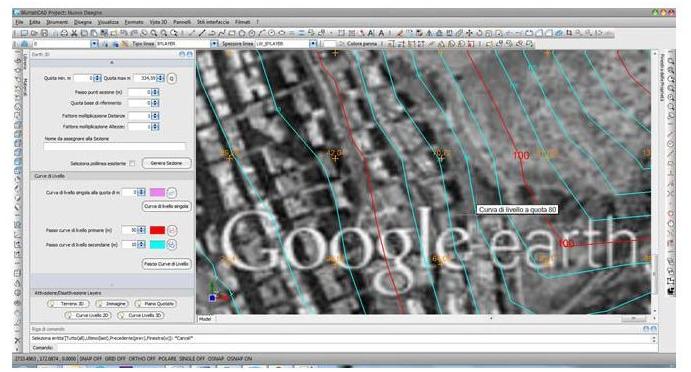This screenshot has height=372, width=691.
Task: Adjust Quota min stepper arrows
Action: 97,78
